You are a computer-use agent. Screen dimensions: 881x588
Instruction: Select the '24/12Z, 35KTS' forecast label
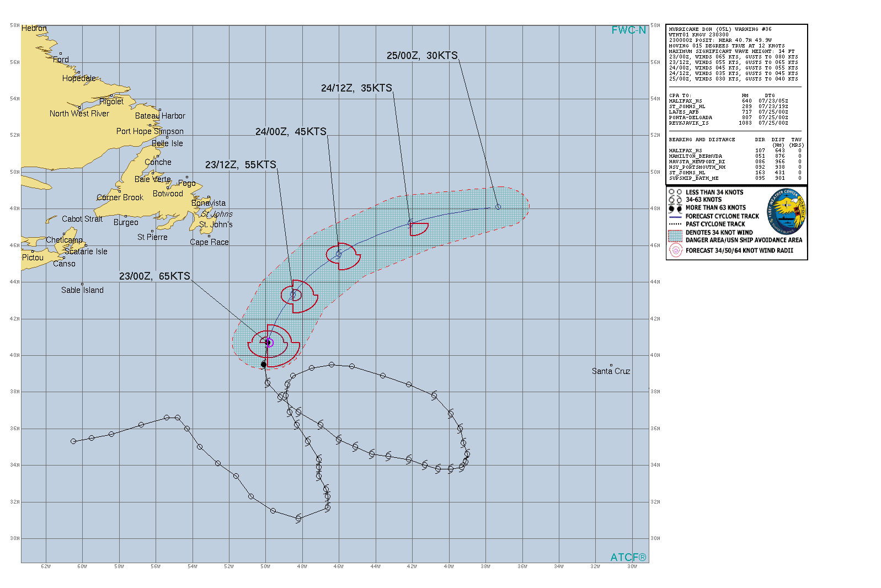point(356,88)
